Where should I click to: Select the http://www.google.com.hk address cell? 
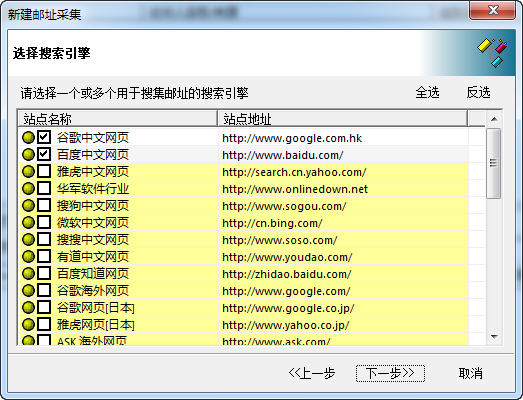point(343,138)
